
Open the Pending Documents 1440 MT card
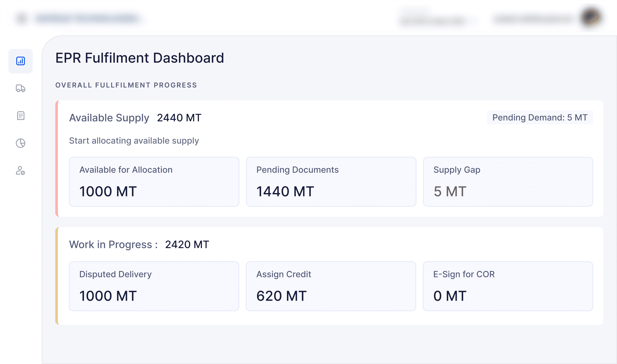pos(331,182)
